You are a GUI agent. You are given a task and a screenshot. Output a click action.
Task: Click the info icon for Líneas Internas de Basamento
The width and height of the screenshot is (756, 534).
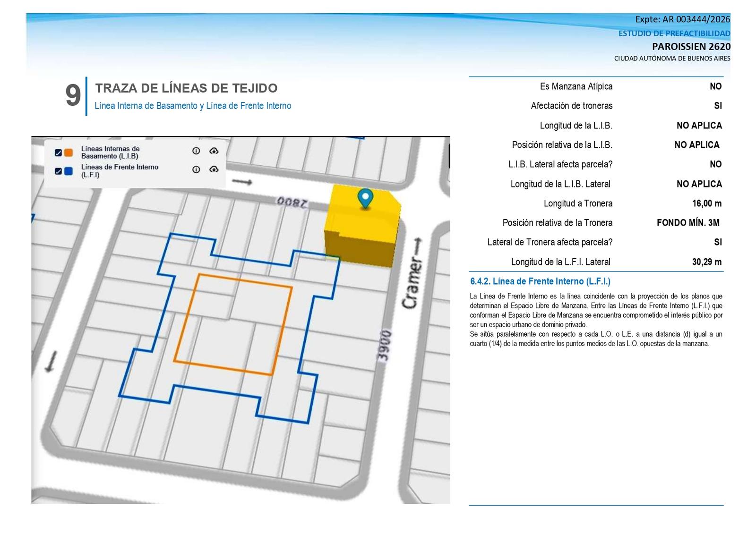coord(196,151)
